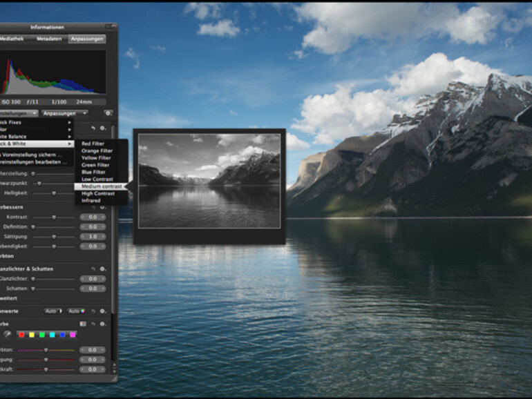The height and width of the screenshot is (399, 532).
Task: Open the gear menu in the Farbe section
Action: coord(103,323)
